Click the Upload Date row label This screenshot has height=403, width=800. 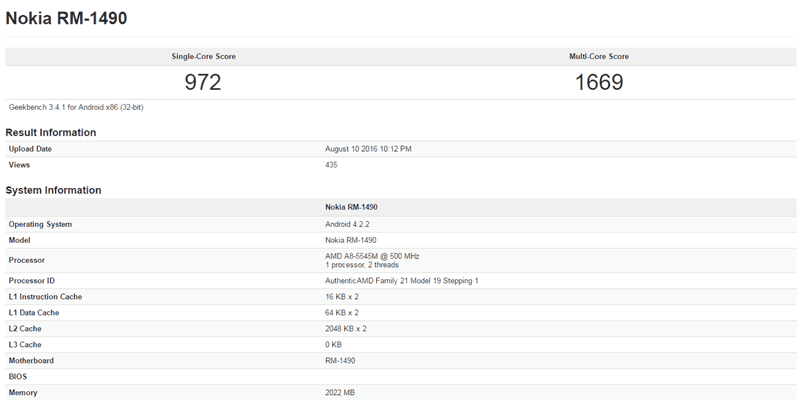pos(30,149)
